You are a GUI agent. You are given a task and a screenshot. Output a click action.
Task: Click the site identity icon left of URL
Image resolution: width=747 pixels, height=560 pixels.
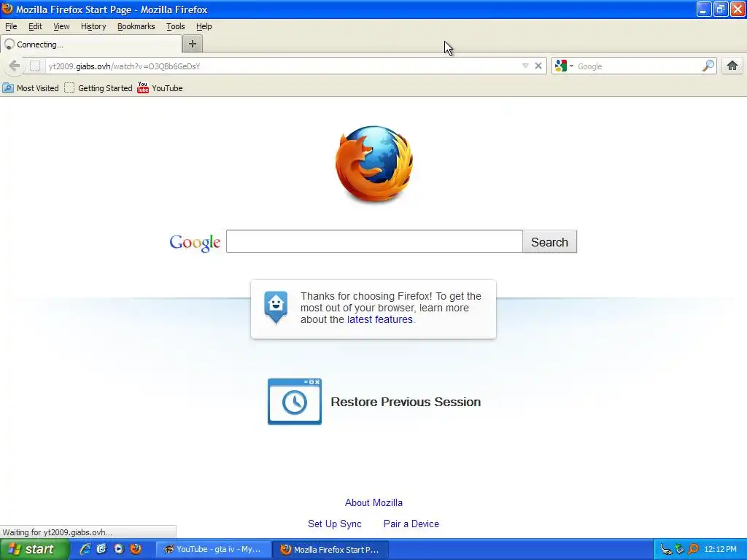point(35,66)
